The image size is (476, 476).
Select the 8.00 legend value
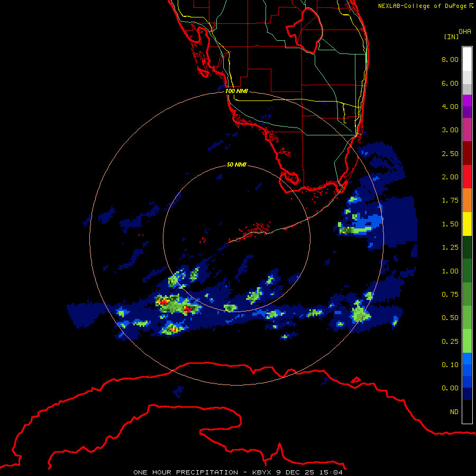point(450,59)
